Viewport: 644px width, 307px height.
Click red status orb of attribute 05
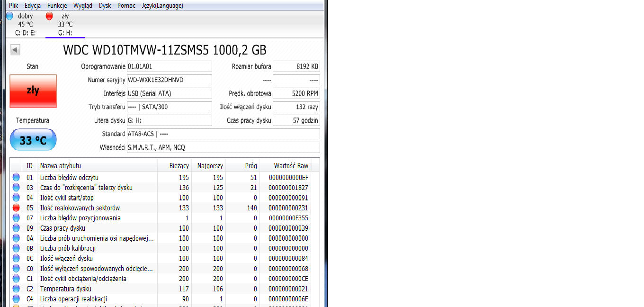click(x=16, y=208)
